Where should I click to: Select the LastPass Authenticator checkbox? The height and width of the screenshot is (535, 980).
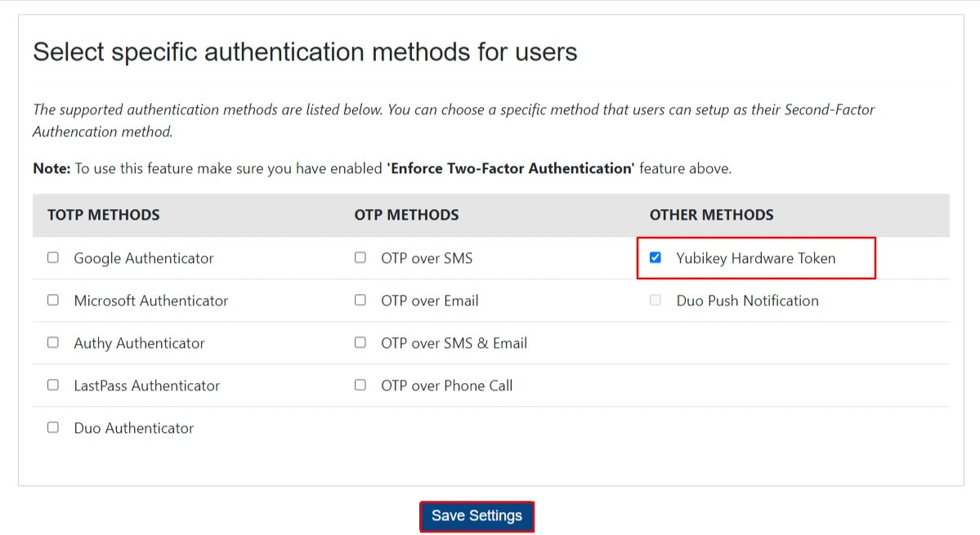click(53, 386)
